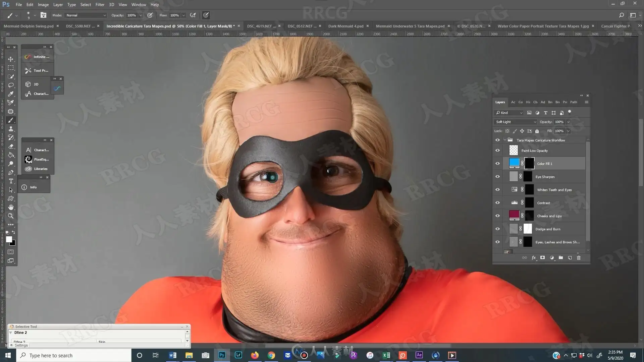644x362 pixels.
Task: Hide the Eye Sharpen layer
Action: click(x=497, y=177)
